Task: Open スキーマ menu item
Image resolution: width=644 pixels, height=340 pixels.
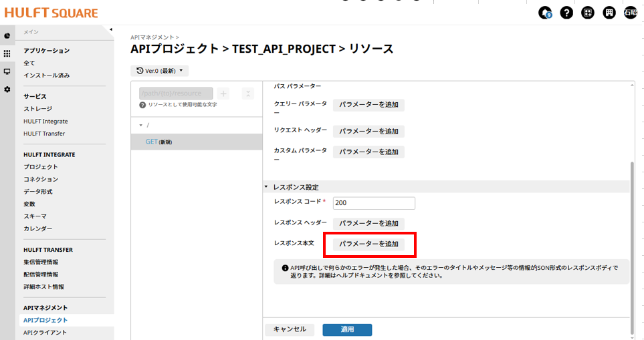Action: point(35,216)
